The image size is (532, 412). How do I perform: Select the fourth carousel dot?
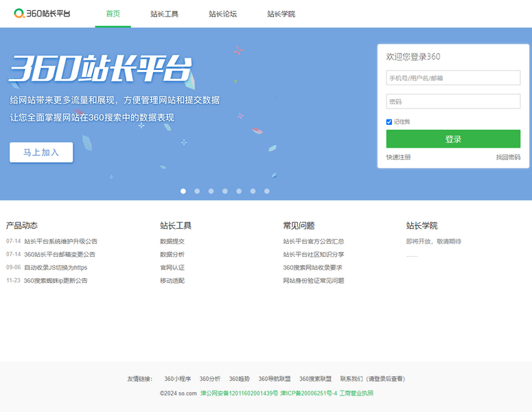(x=225, y=191)
